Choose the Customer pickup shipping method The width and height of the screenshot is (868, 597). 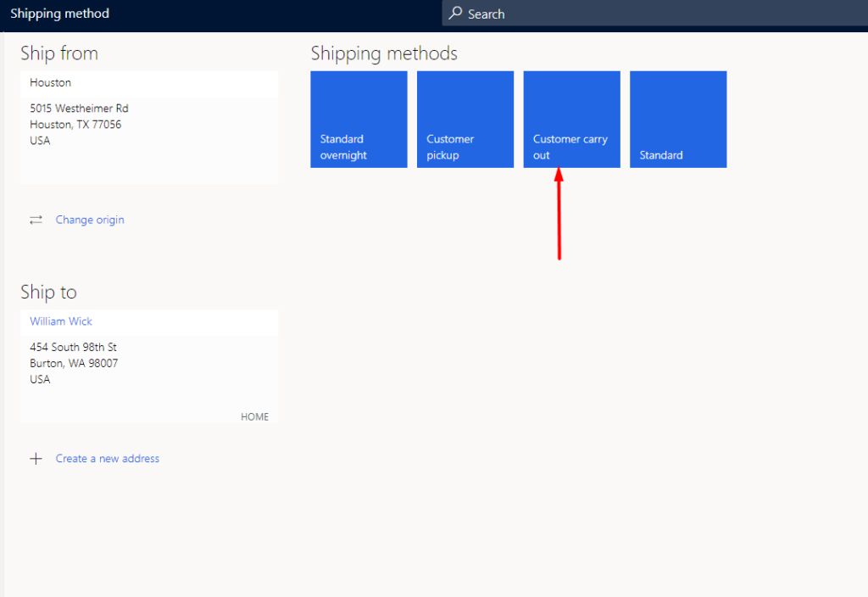(x=465, y=119)
